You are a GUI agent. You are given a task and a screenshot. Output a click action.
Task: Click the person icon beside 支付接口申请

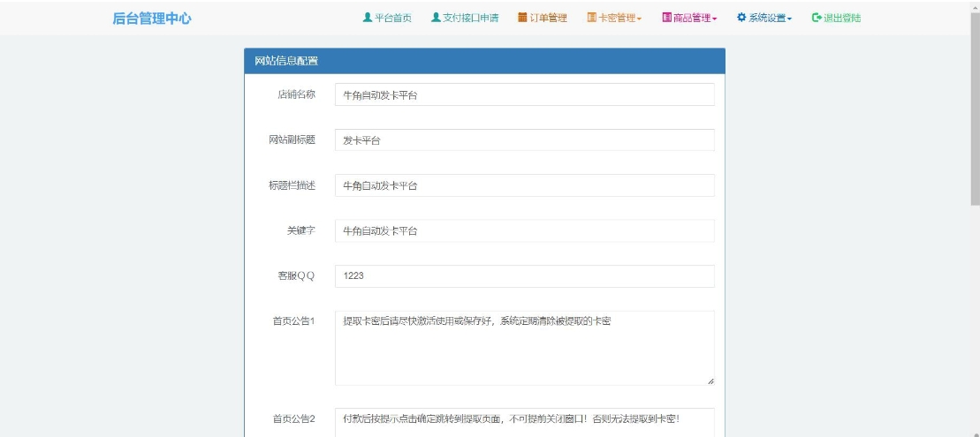(436, 19)
